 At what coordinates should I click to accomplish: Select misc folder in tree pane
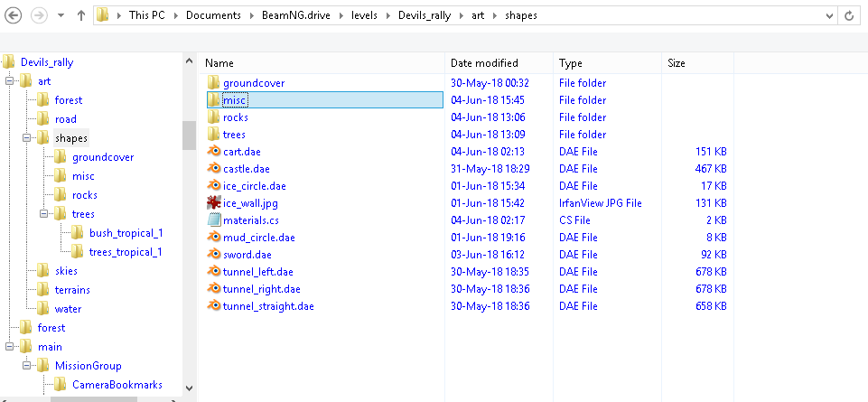[x=84, y=176]
